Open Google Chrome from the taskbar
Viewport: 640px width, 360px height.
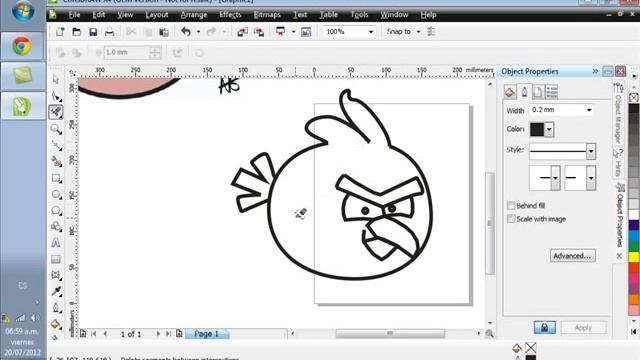[22, 46]
